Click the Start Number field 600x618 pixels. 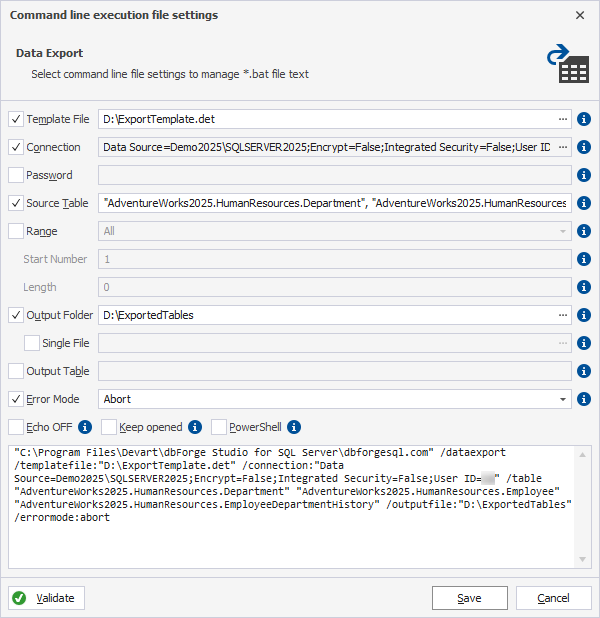tap(335, 259)
